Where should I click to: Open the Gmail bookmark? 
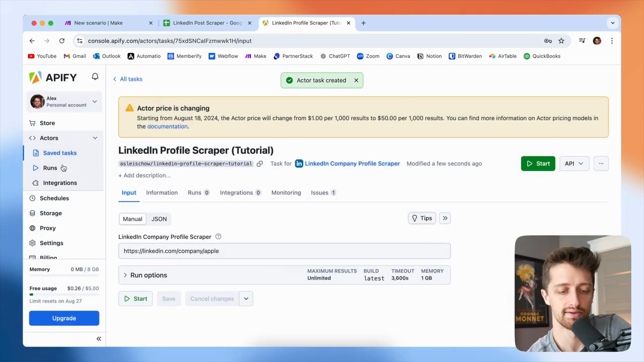74,56
